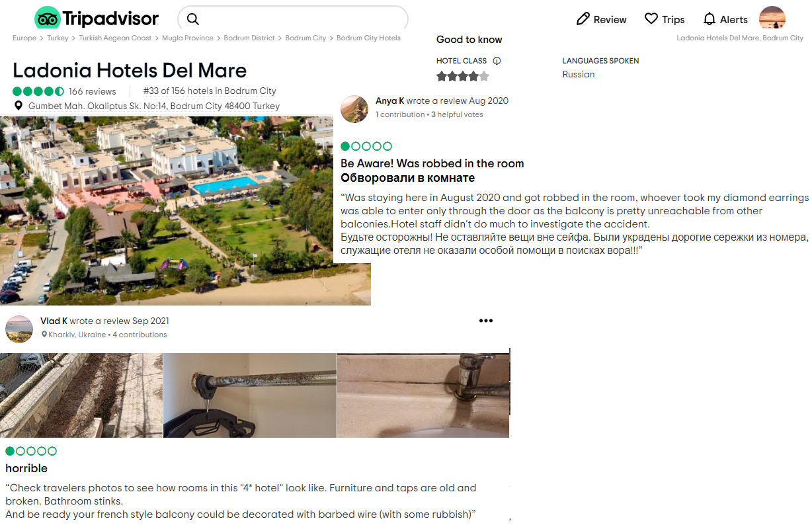Click the hotel class info icon

(497, 61)
